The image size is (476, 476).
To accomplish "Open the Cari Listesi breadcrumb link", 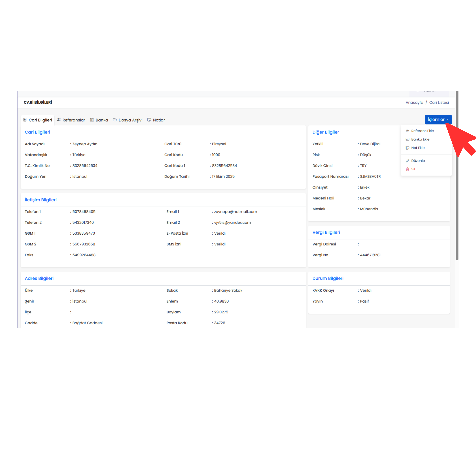I will click(439, 102).
